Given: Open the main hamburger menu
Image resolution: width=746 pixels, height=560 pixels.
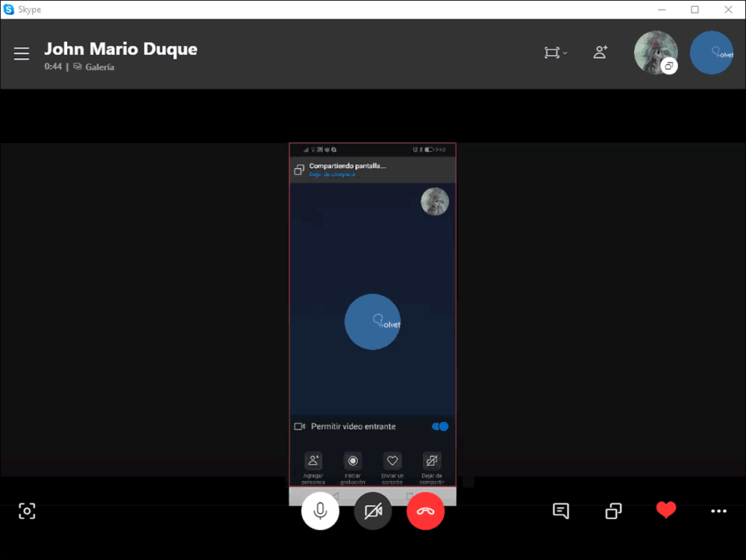Looking at the screenshot, I should (x=21, y=53).
